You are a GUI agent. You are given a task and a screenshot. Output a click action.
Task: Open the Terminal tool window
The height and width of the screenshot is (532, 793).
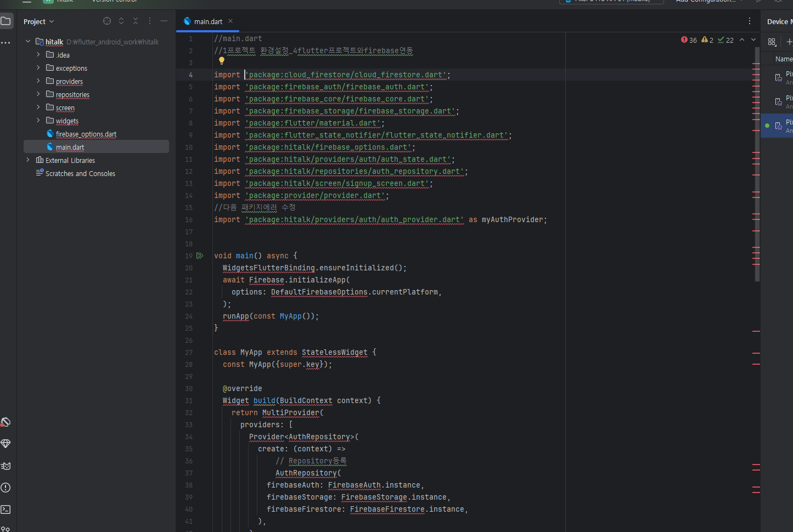point(5,510)
